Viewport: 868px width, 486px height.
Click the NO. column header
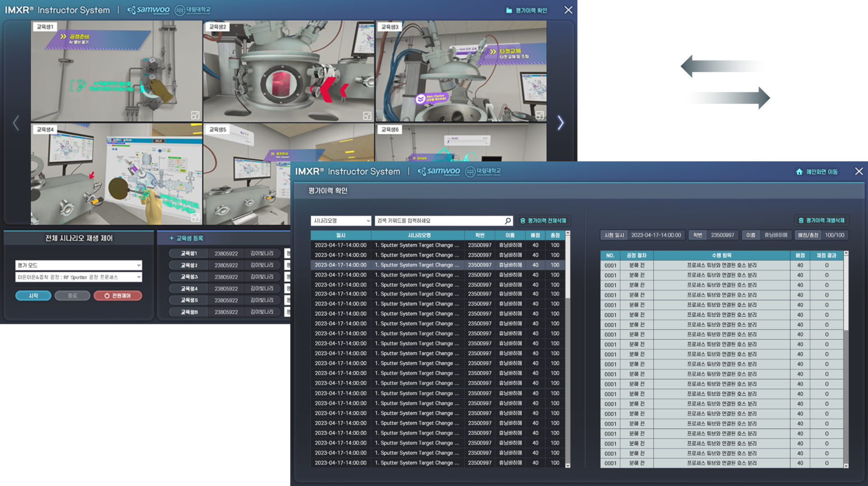pos(610,256)
